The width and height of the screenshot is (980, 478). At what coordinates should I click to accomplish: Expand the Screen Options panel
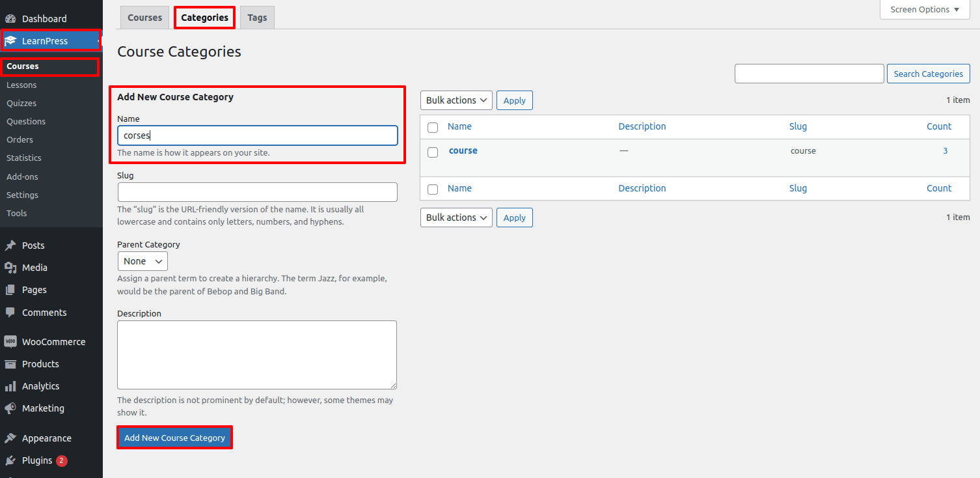click(924, 10)
